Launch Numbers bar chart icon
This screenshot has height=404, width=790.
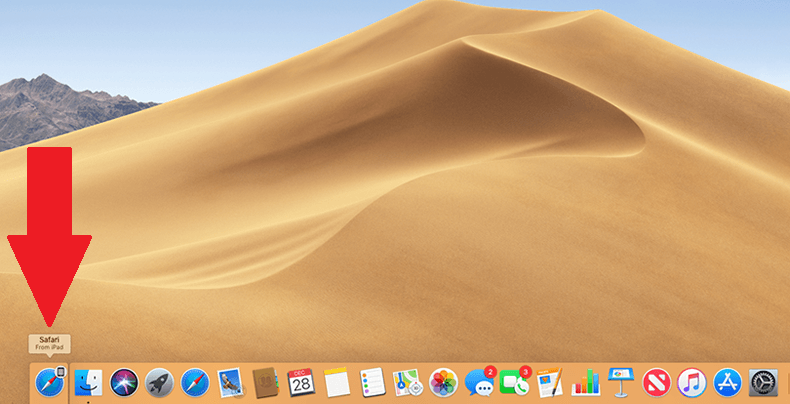coord(585,383)
